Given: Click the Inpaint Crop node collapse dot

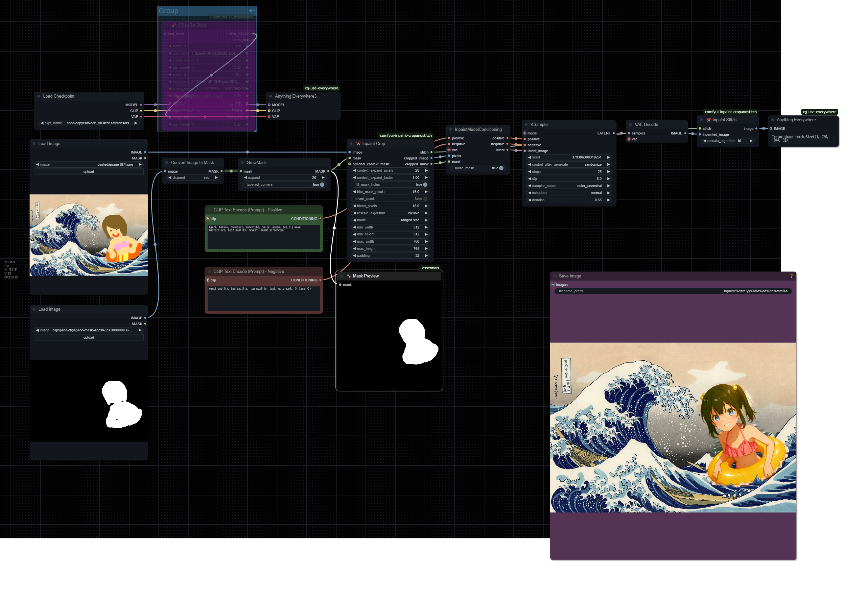Looking at the screenshot, I should click(351, 144).
